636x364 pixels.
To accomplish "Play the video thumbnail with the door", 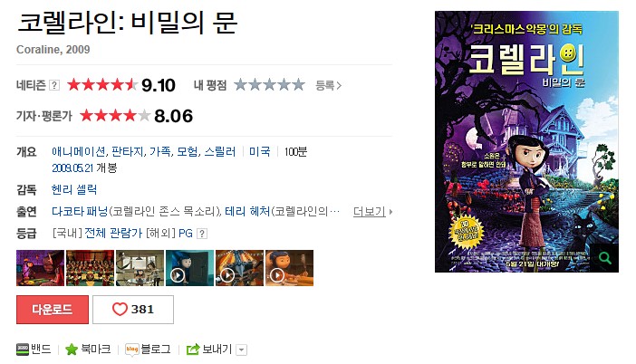I will [189, 268].
